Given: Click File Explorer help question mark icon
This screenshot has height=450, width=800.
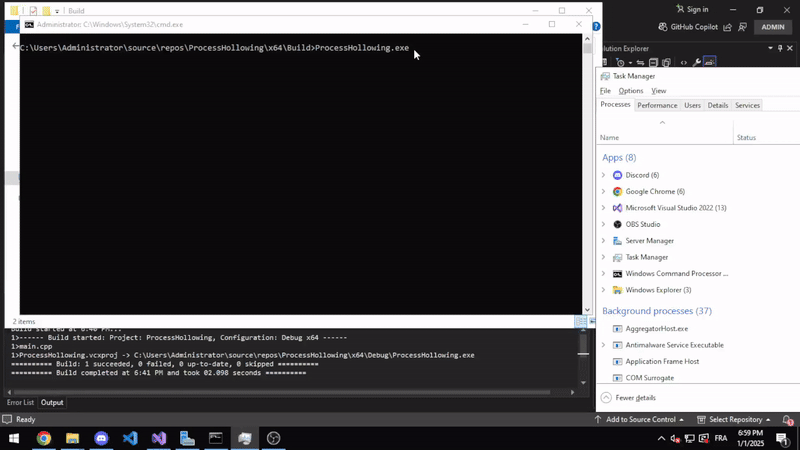Looking at the screenshot, I should point(596,27).
